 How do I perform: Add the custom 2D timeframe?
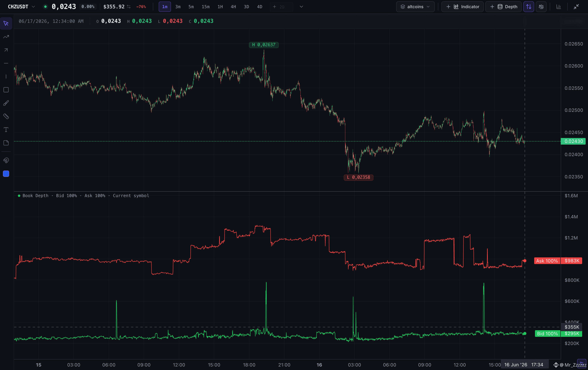pos(281,7)
